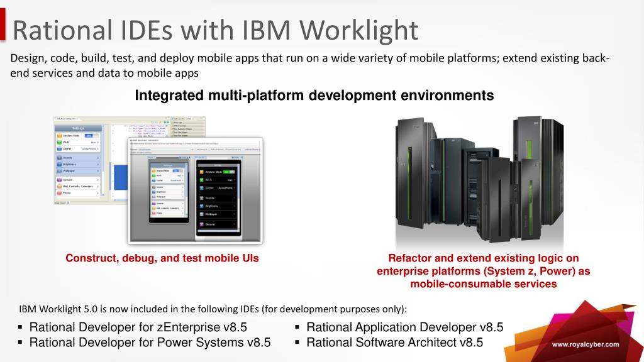The height and width of the screenshot is (362, 644).
Task: Expand Sounds row chevron in IDE preview
Action: [97, 158]
